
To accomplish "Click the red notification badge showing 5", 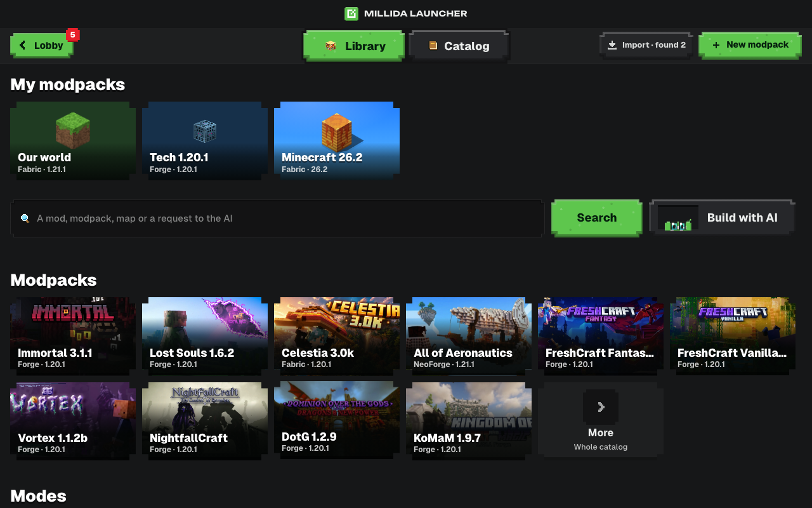I will (73, 34).
